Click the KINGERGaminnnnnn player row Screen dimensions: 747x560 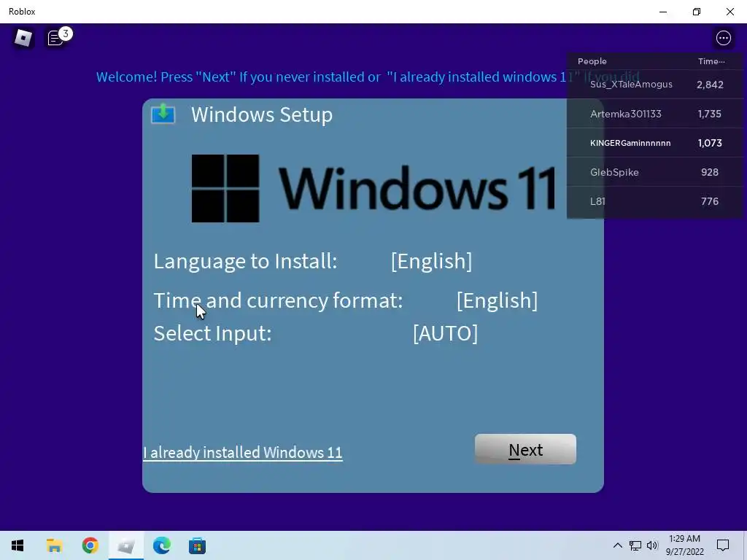coord(655,143)
